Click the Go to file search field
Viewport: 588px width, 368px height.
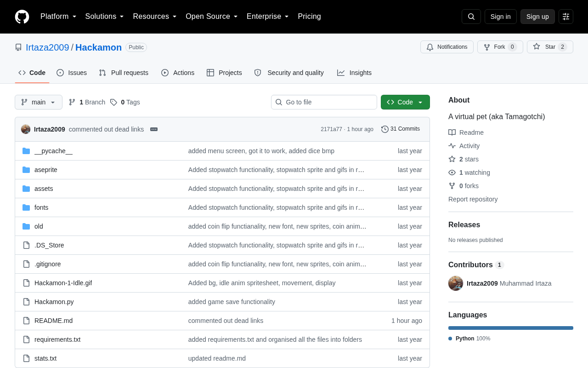(324, 102)
